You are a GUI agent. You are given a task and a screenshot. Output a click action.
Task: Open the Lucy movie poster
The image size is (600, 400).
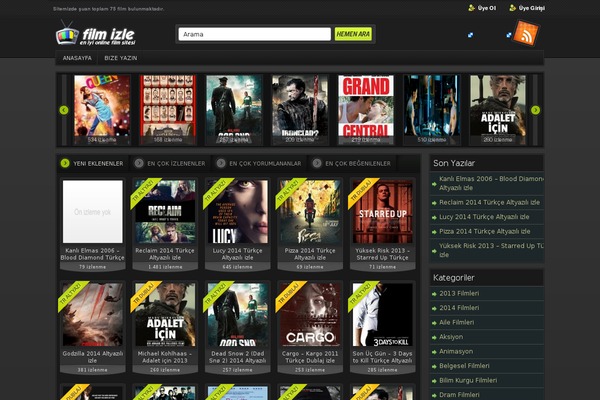[238, 212]
